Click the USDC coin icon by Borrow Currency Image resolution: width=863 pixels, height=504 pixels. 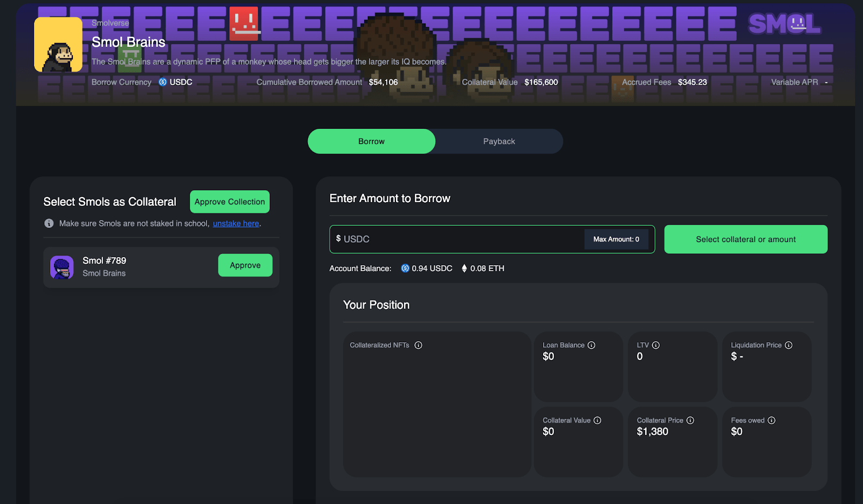click(163, 82)
